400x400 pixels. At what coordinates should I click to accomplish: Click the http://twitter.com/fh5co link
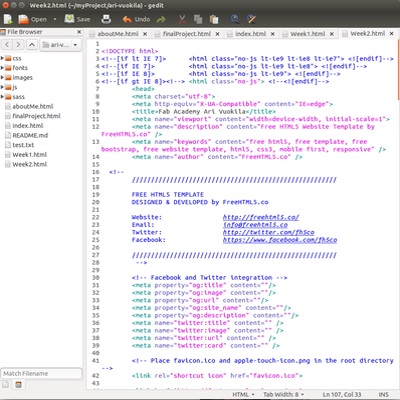[268, 232]
